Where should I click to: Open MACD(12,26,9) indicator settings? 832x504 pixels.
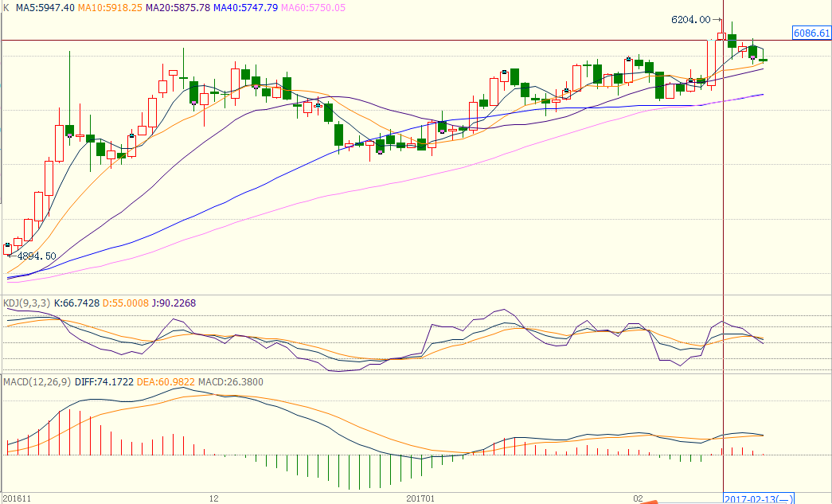[37, 382]
